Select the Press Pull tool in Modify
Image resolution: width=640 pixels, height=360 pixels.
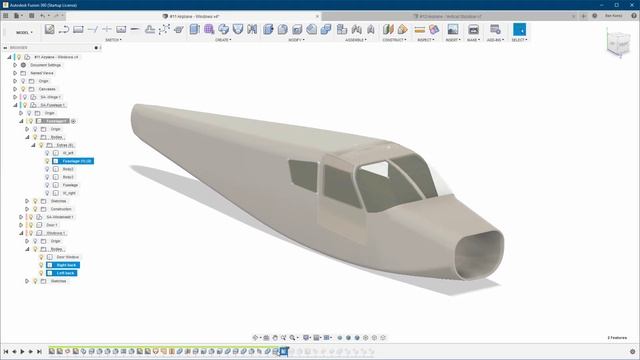(x=268, y=29)
